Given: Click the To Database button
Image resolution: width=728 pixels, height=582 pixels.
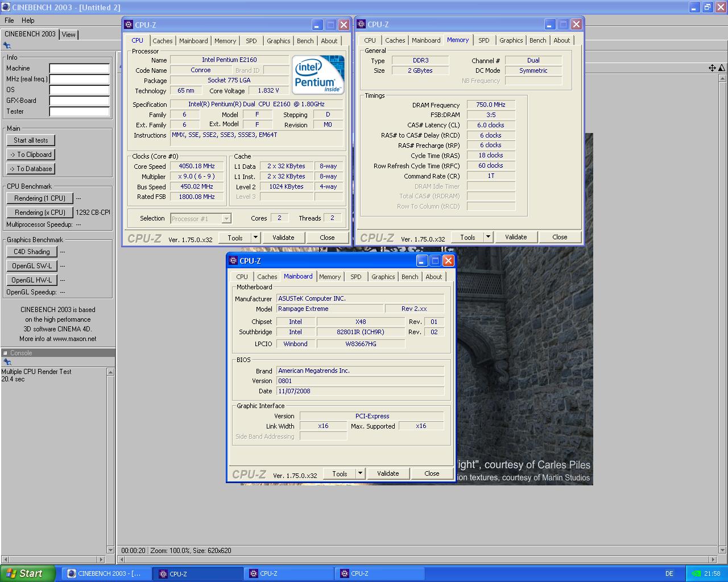Looking at the screenshot, I should click(x=31, y=169).
